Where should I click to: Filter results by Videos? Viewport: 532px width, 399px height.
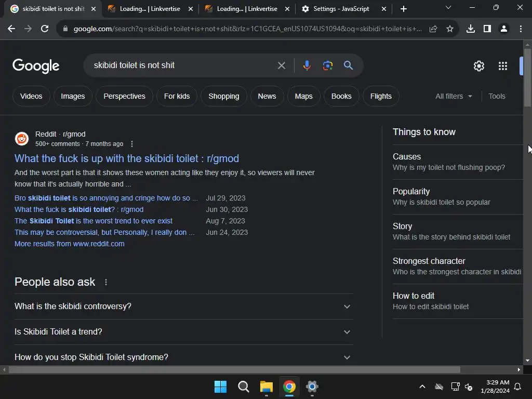(31, 96)
